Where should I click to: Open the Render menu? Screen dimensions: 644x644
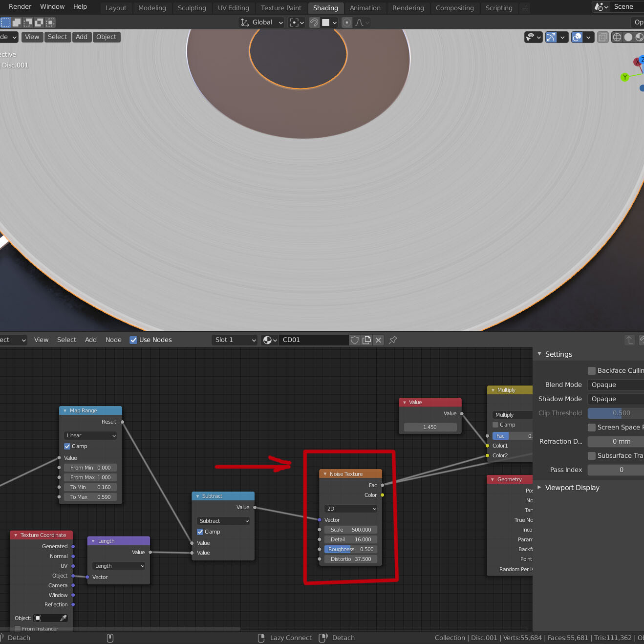click(x=20, y=6)
